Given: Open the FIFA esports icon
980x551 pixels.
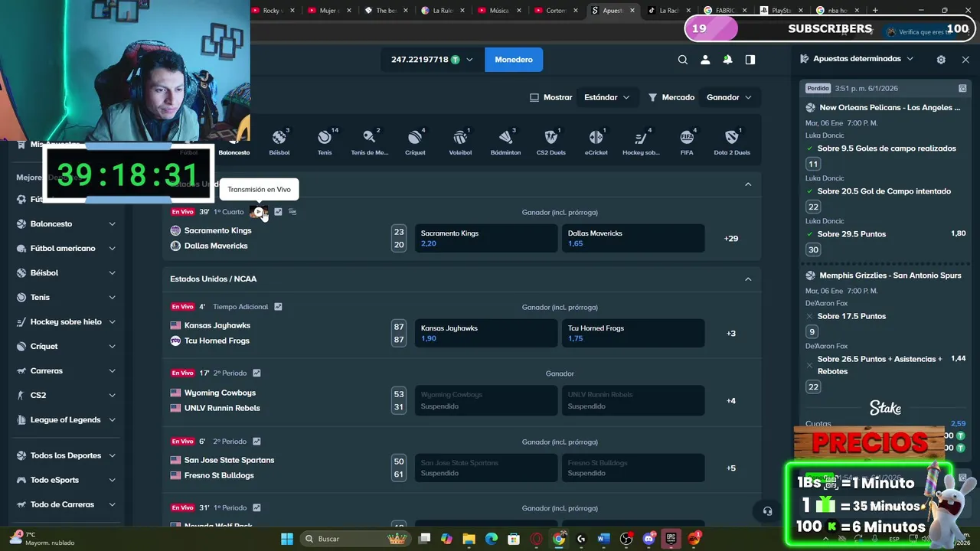Looking at the screenshot, I should [x=687, y=142].
